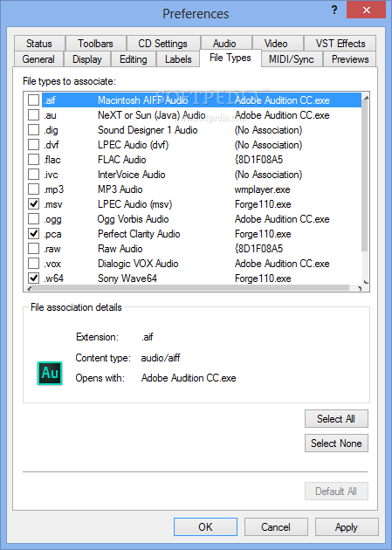
Task: Uncheck the .w64 checkbox
Action: (x=34, y=278)
